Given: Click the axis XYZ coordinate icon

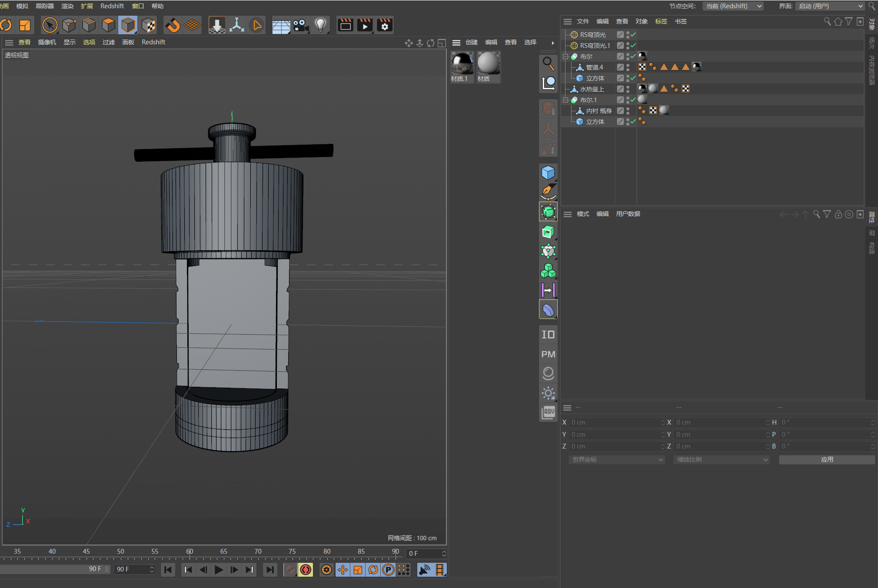Looking at the screenshot, I should click(x=237, y=25).
